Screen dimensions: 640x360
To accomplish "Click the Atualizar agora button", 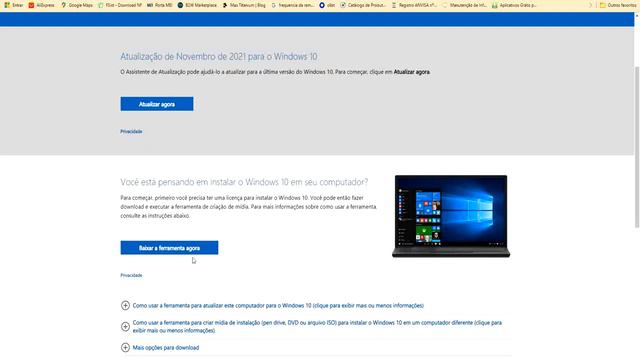I will pyautogui.click(x=157, y=104).
